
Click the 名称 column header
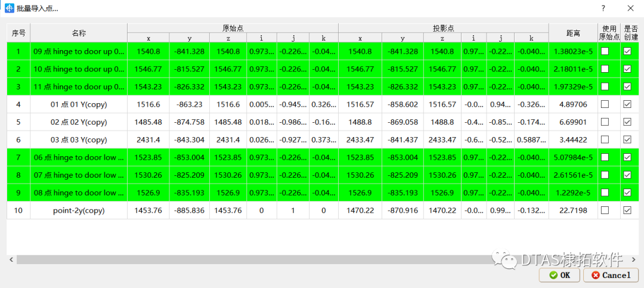click(x=79, y=33)
